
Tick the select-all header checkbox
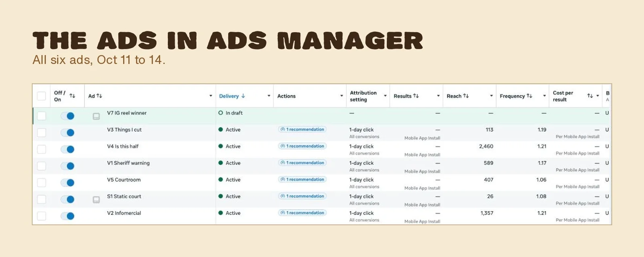click(x=41, y=96)
